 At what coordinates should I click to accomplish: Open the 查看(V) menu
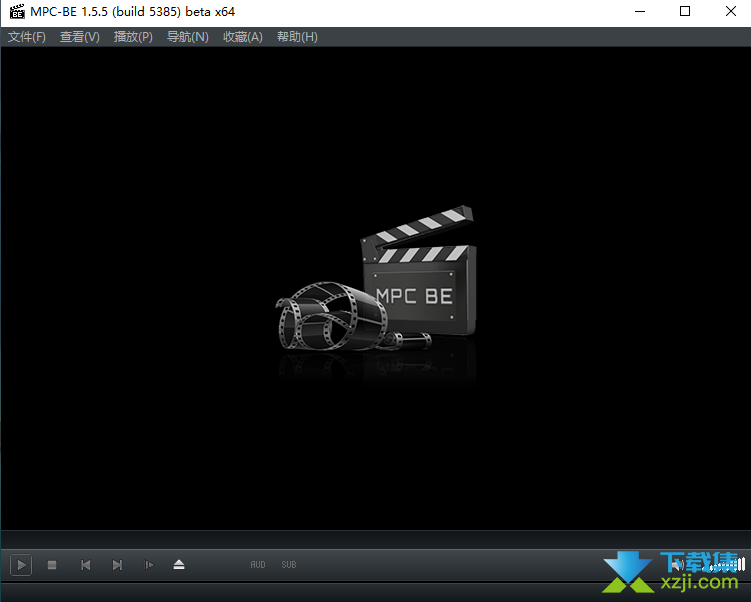[x=80, y=37]
